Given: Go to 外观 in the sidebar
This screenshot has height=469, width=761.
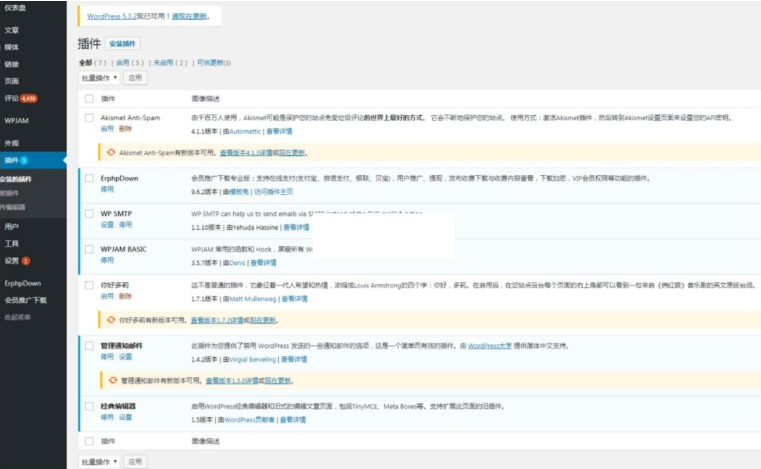Looking at the screenshot, I should (x=12, y=143).
